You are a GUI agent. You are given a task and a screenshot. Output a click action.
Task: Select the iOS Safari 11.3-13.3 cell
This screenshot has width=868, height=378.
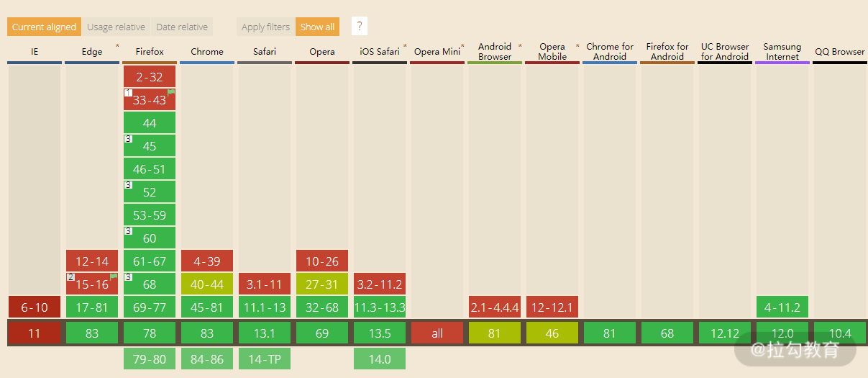[x=380, y=307]
